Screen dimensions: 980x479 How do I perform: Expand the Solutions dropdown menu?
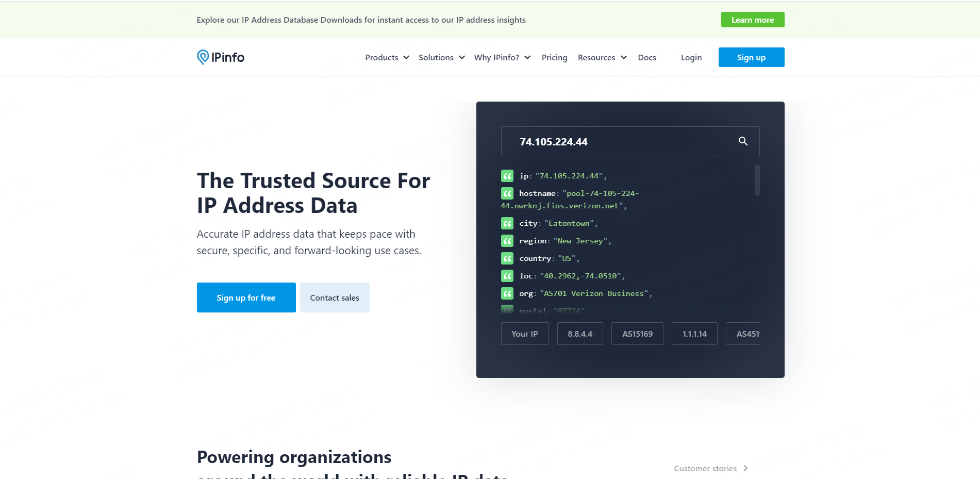tap(441, 57)
